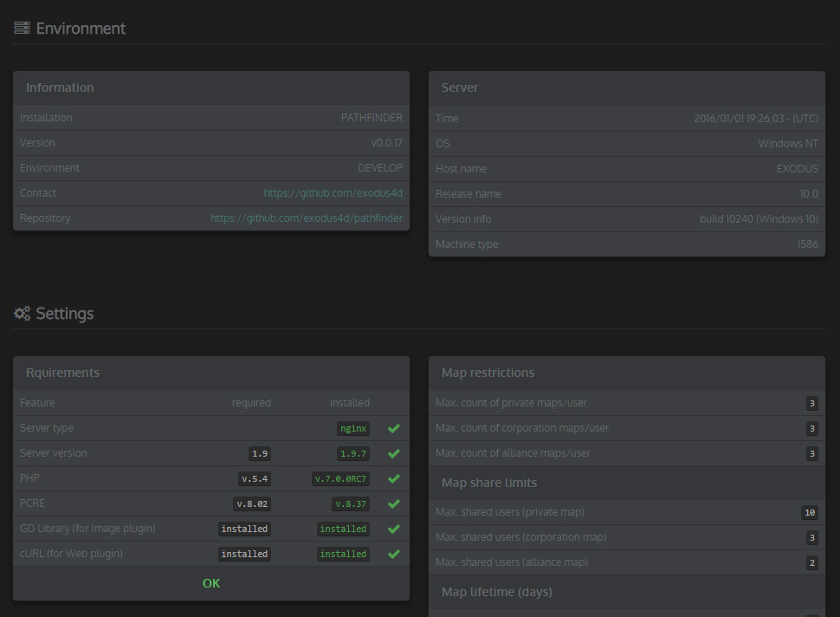Click the cURL row green checkmark
The width and height of the screenshot is (840, 617).
click(x=394, y=554)
